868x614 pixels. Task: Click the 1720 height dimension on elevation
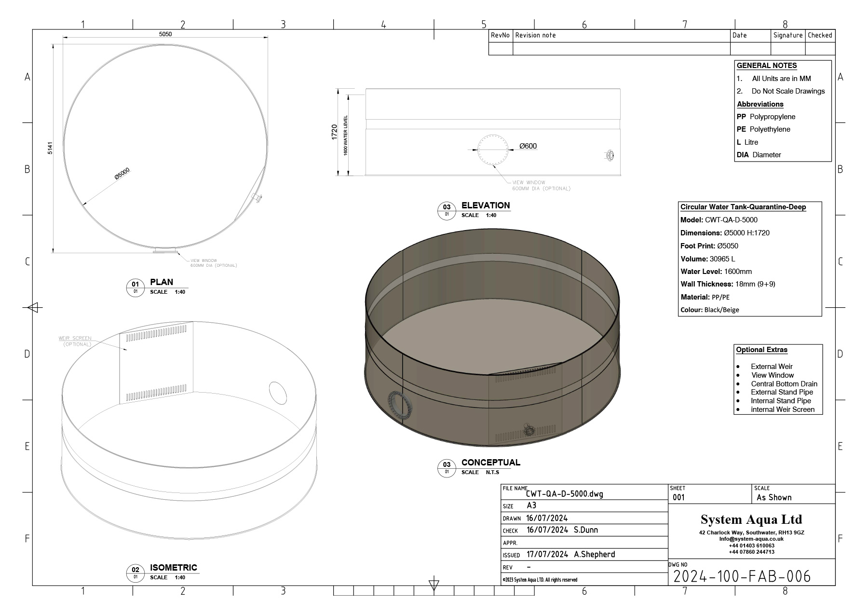click(334, 132)
